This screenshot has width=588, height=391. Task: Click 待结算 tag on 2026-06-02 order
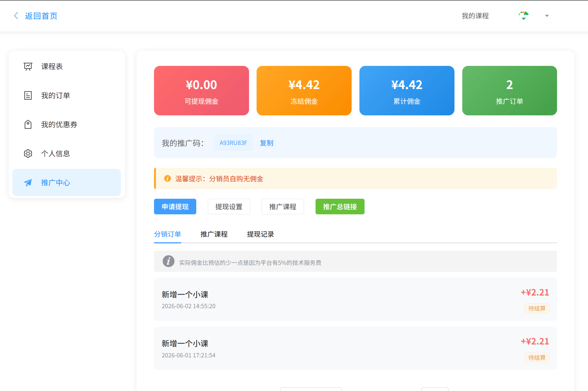click(537, 308)
